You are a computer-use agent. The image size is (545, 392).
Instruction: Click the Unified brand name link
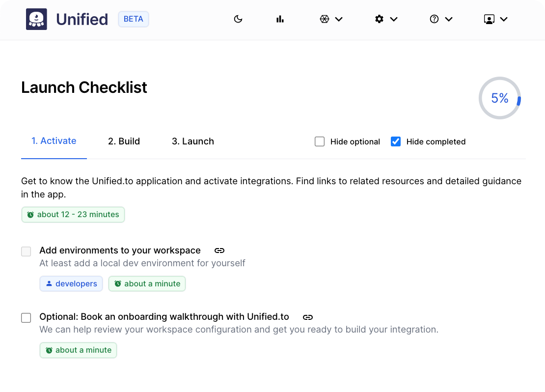pyautogui.click(x=82, y=19)
